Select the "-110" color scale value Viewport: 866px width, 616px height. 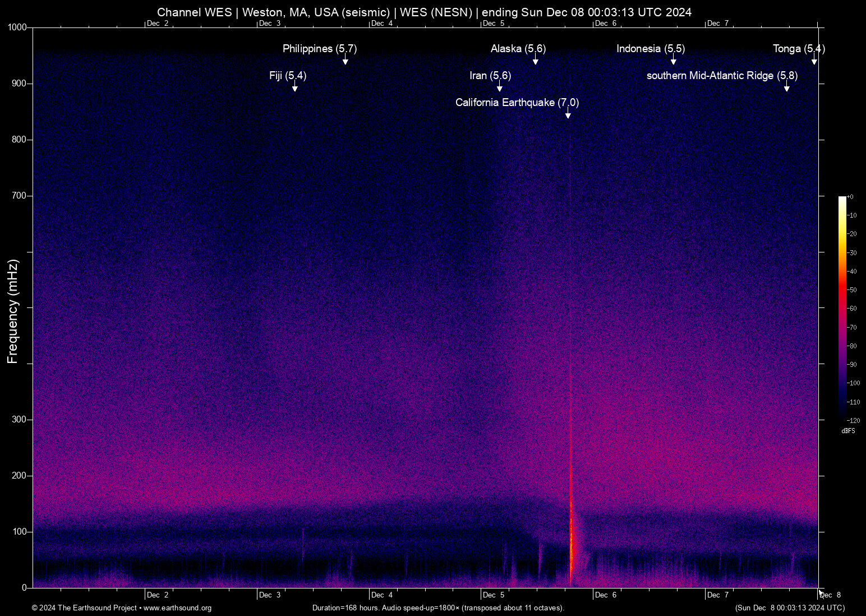[854, 402]
